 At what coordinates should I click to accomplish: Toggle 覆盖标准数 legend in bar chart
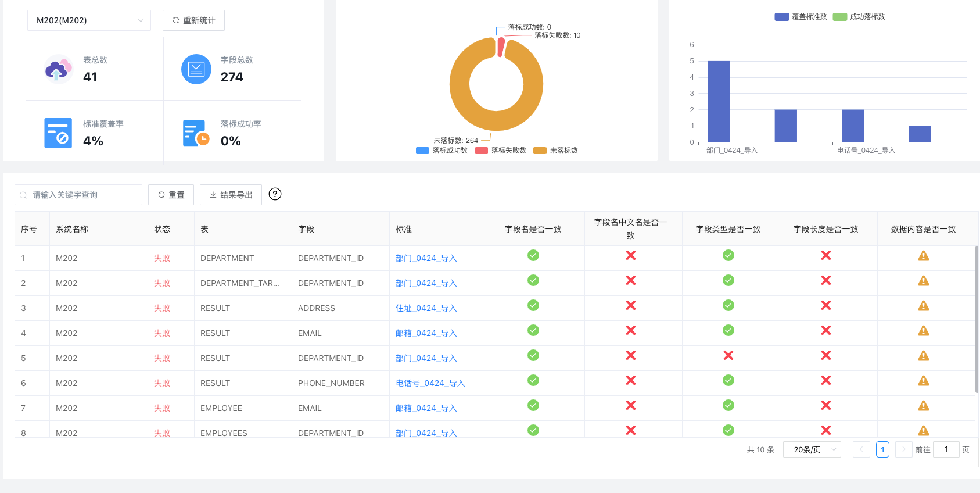click(800, 17)
